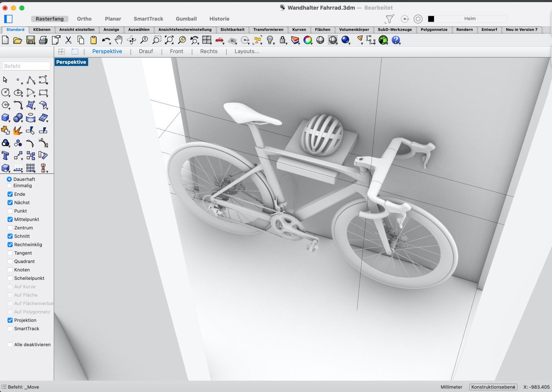Select the Text object tool
Image resolution: width=552 pixels, height=392 pixels.
[x=6, y=156]
